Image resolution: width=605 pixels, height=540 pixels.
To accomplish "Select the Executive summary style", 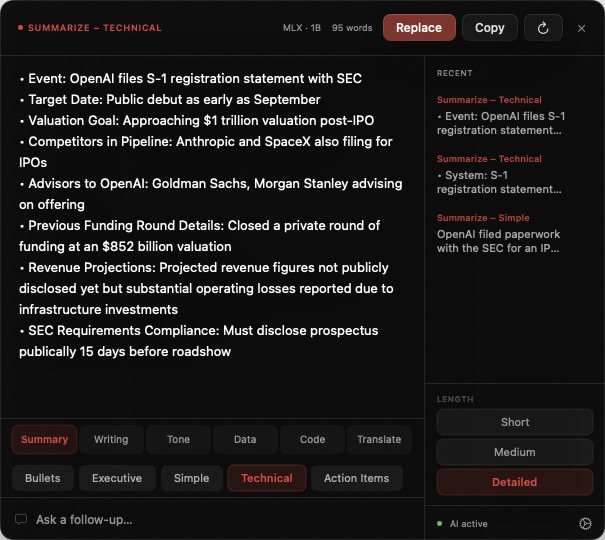I will click(x=117, y=478).
